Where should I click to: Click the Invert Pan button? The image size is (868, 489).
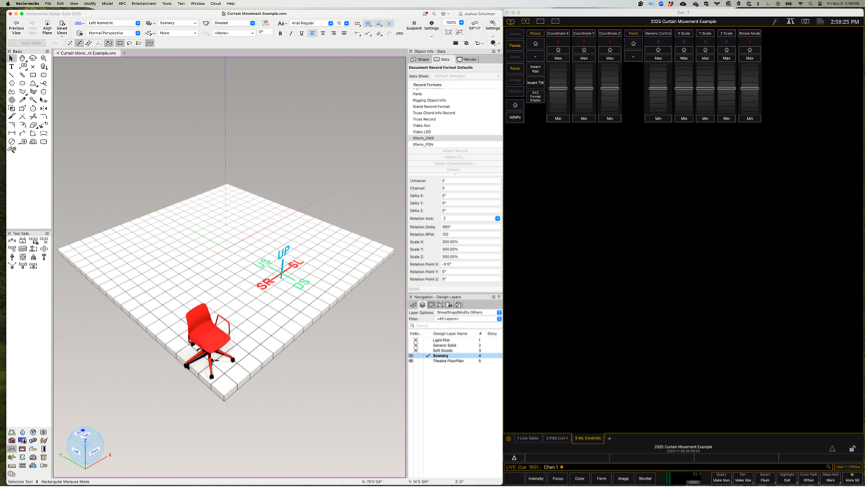pyautogui.click(x=535, y=68)
